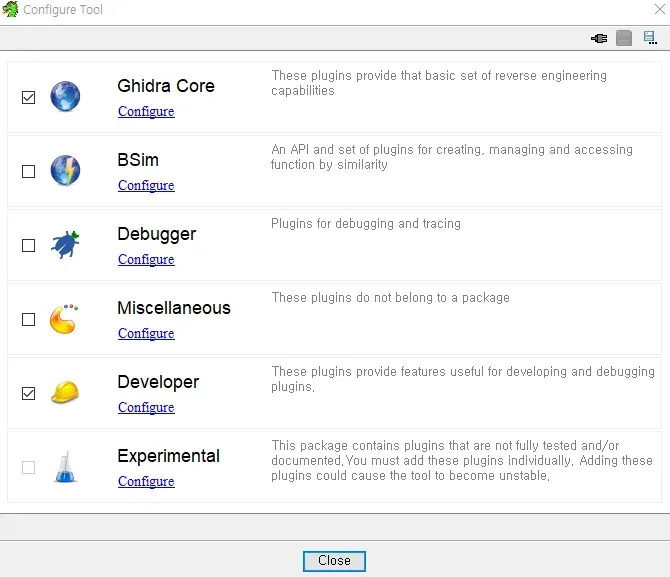Click the Miscellaneous orange crescent icon

(64, 319)
